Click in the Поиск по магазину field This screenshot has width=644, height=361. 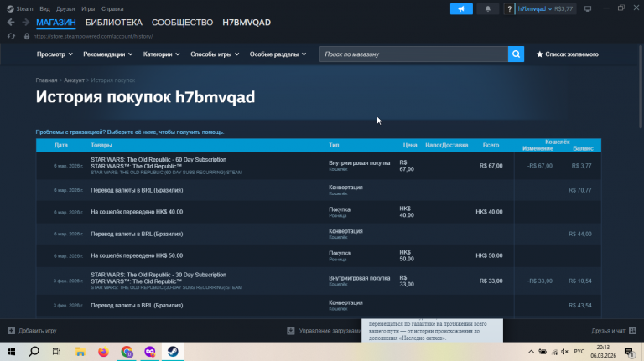pyautogui.click(x=413, y=54)
